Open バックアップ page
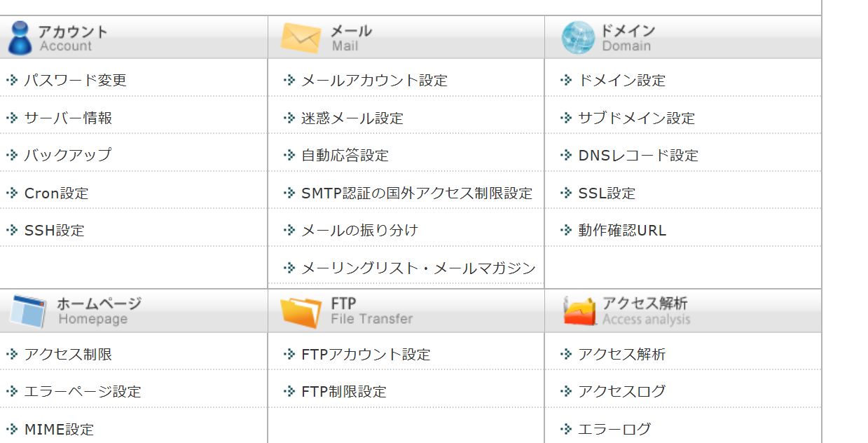The image size is (868, 443). (68, 155)
